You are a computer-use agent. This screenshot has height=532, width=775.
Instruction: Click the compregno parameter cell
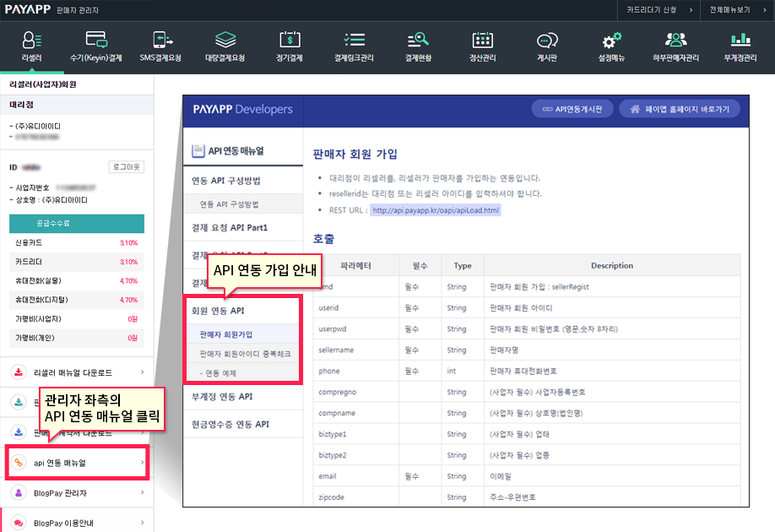point(356,392)
